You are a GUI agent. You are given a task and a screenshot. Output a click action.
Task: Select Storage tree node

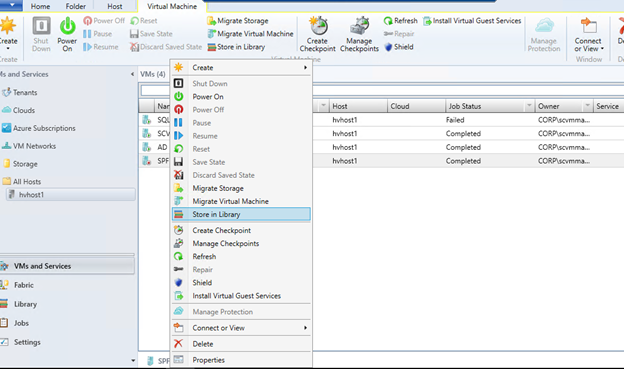coord(20,164)
